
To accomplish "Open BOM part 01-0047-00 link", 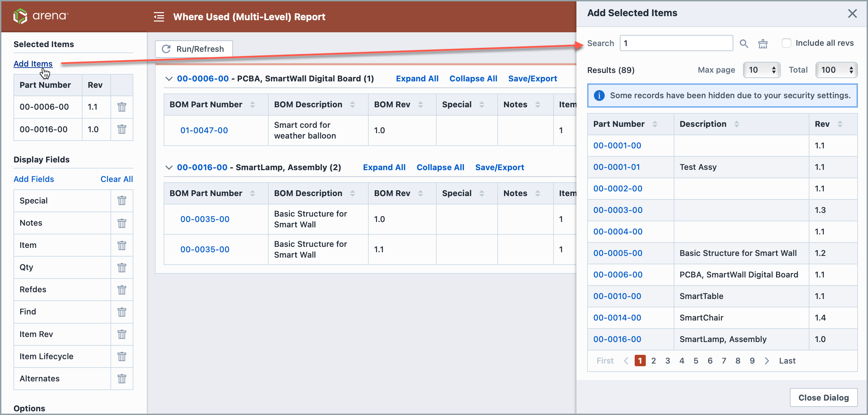I will tap(204, 130).
